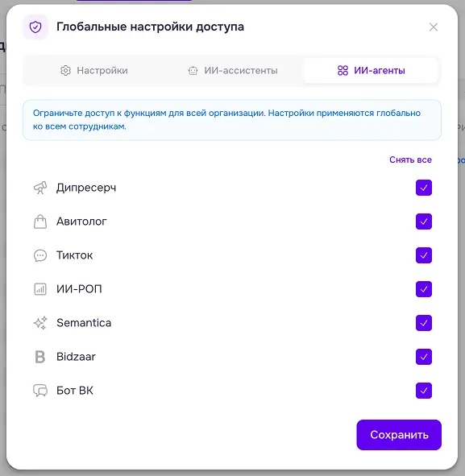Click the Semantica sparkles icon
The width and height of the screenshot is (465, 476).
(40, 323)
